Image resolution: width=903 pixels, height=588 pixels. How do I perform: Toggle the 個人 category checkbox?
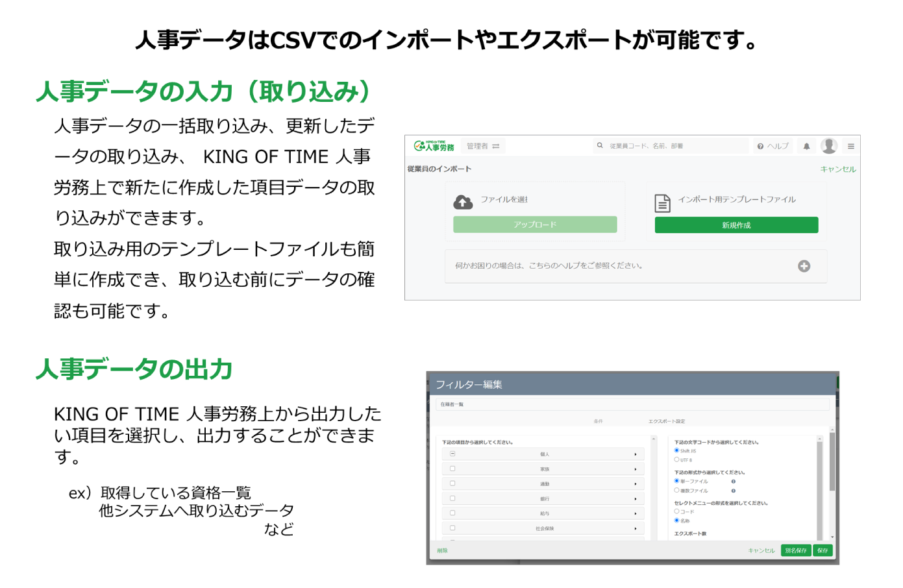click(452, 454)
